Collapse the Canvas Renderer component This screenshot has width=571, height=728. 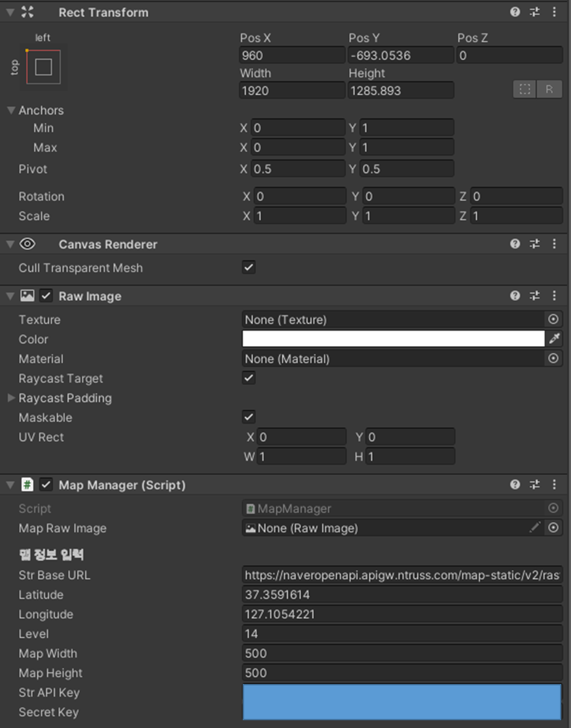10,244
